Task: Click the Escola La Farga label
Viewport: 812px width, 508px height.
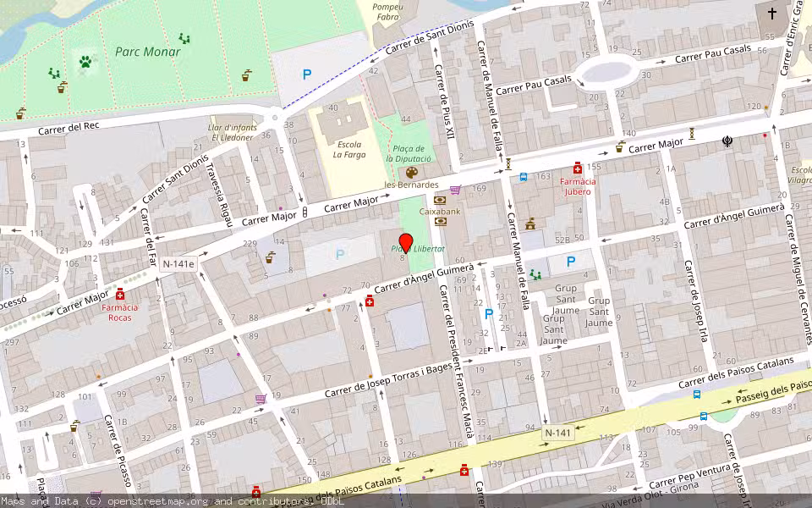Action: (349, 149)
